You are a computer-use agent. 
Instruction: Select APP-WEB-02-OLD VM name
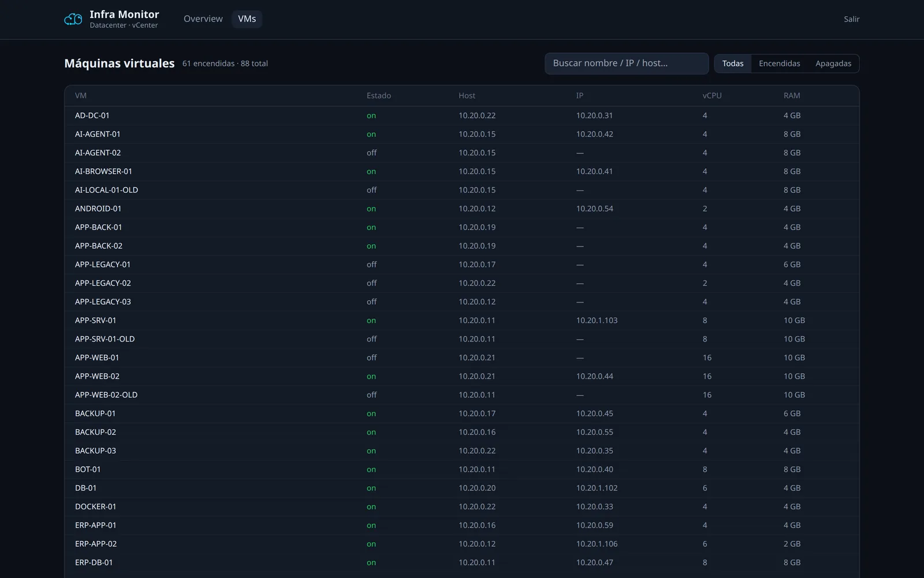coord(106,395)
